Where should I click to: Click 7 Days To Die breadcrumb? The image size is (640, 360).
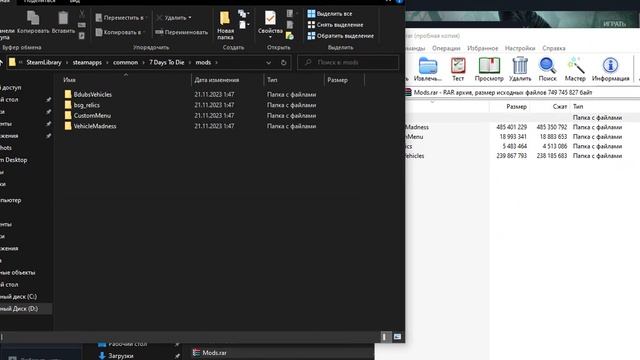(x=167, y=62)
